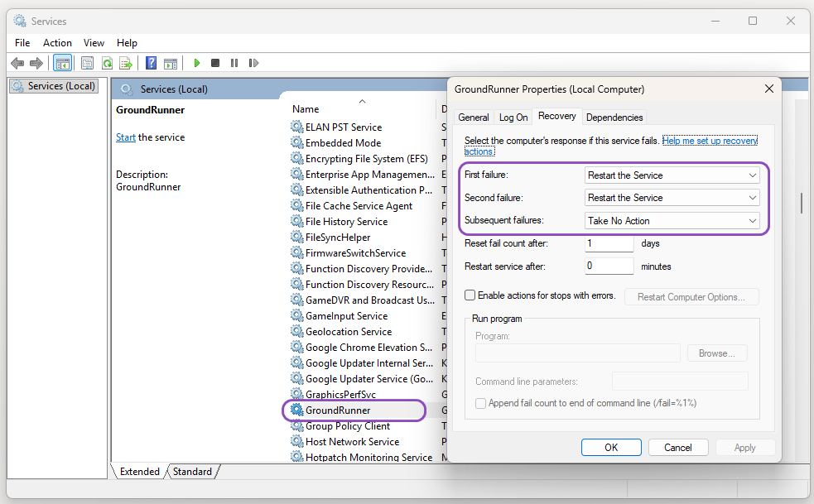Open Help me set up recovery actions link
Image resolution: width=814 pixels, height=504 pixels.
point(710,141)
